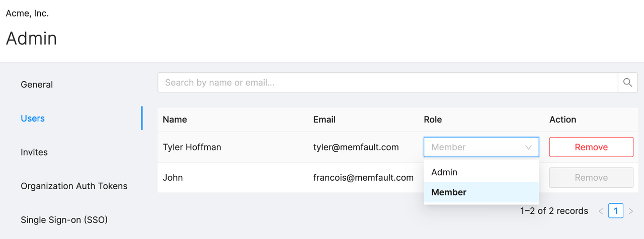Open the Invites section

click(x=35, y=152)
